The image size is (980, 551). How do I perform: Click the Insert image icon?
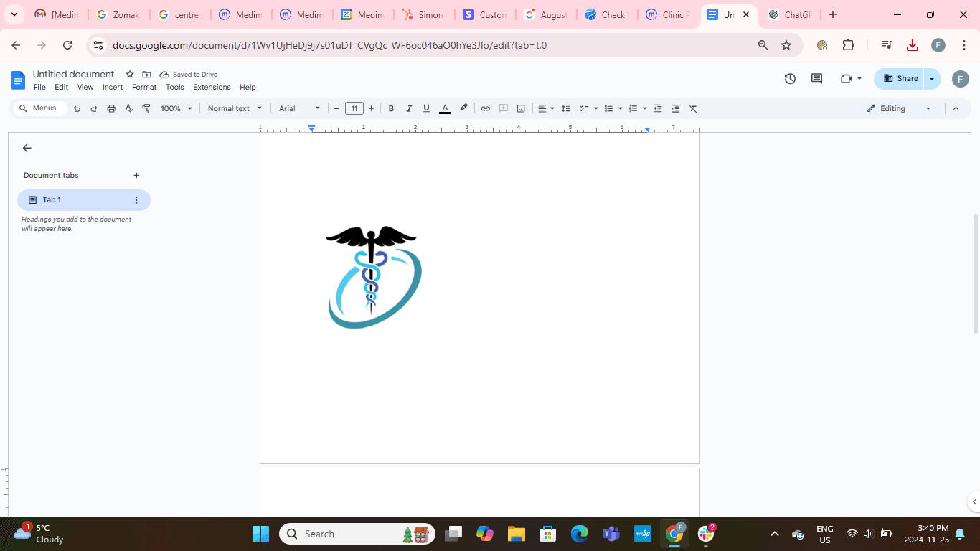click(521, 108)
